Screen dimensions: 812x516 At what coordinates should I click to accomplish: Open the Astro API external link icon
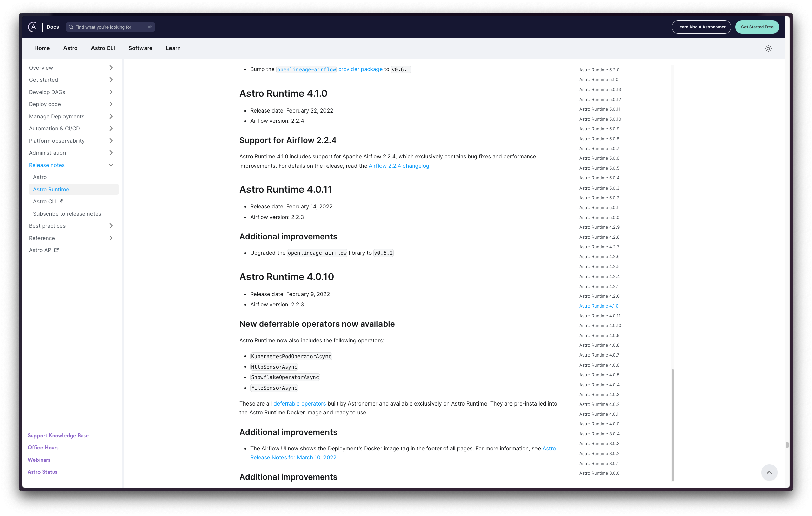click(x=57, y=250)
